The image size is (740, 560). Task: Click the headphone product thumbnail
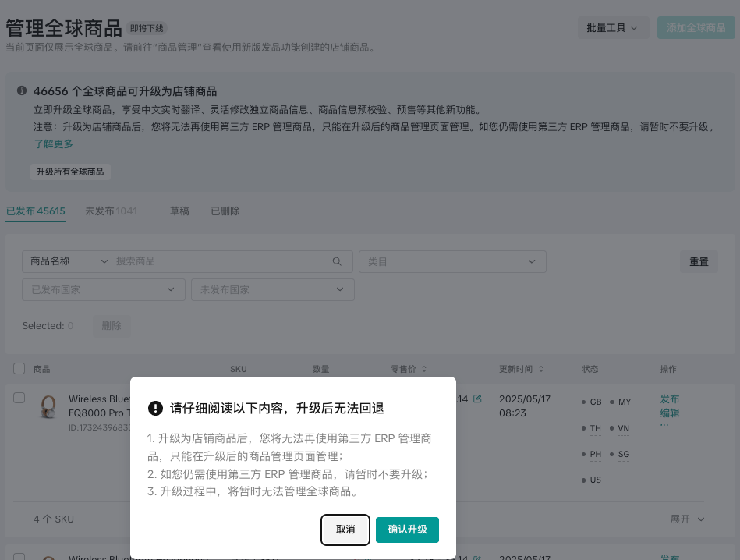pos(48,407)
